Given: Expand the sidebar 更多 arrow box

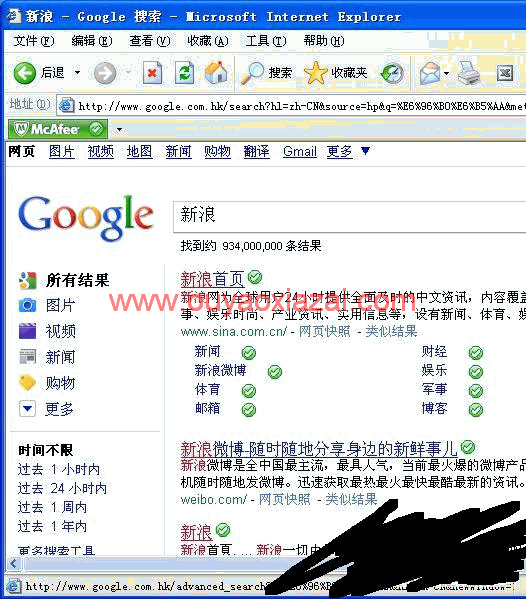Looking at the screenshot, I should click(27, 408).
